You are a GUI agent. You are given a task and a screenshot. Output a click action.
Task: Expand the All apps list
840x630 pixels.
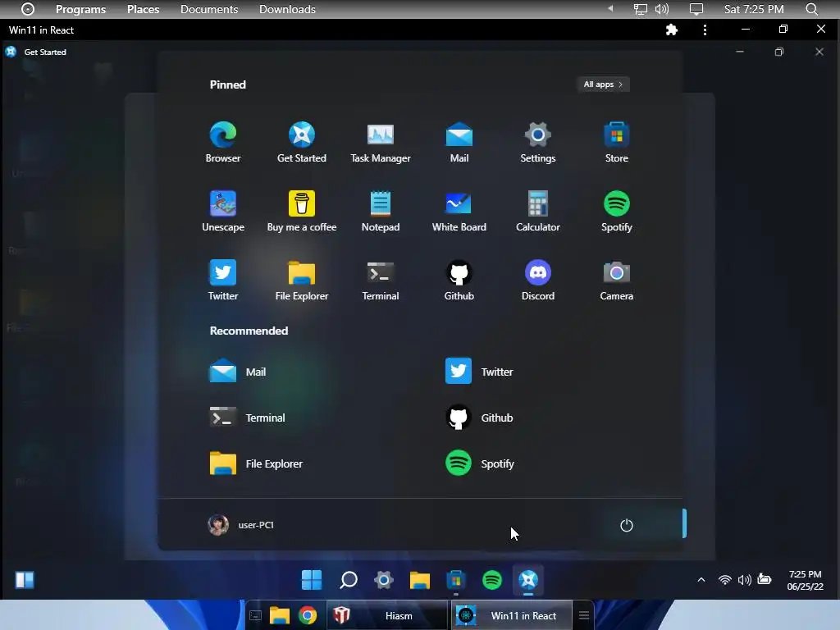(x=603, y=84)
